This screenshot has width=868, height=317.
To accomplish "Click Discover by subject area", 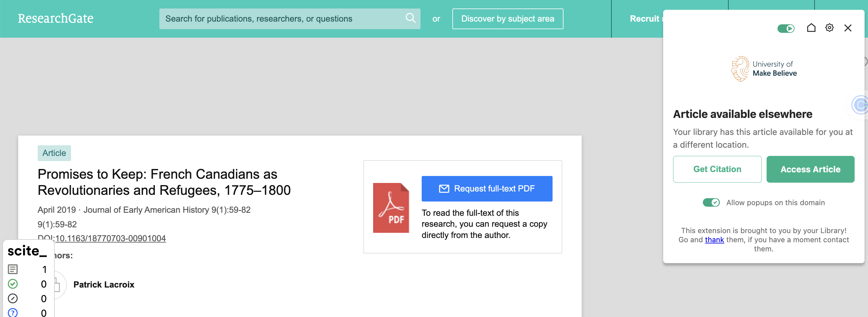I will point(507,19).
